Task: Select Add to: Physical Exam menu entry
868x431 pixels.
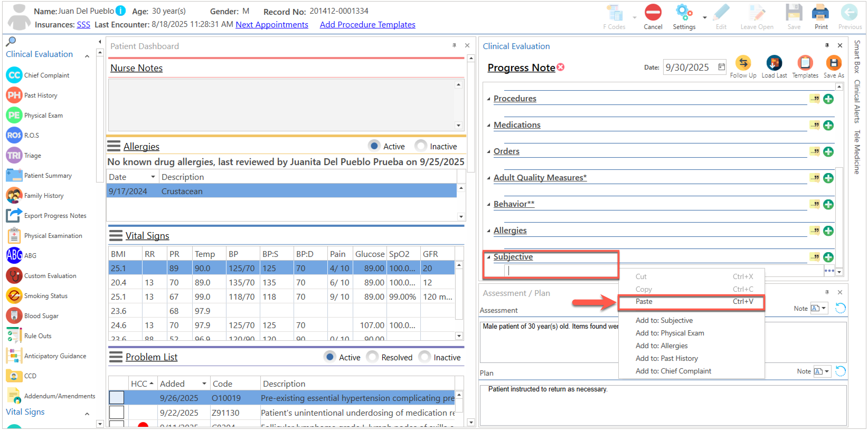Action: tap(669, 333)
